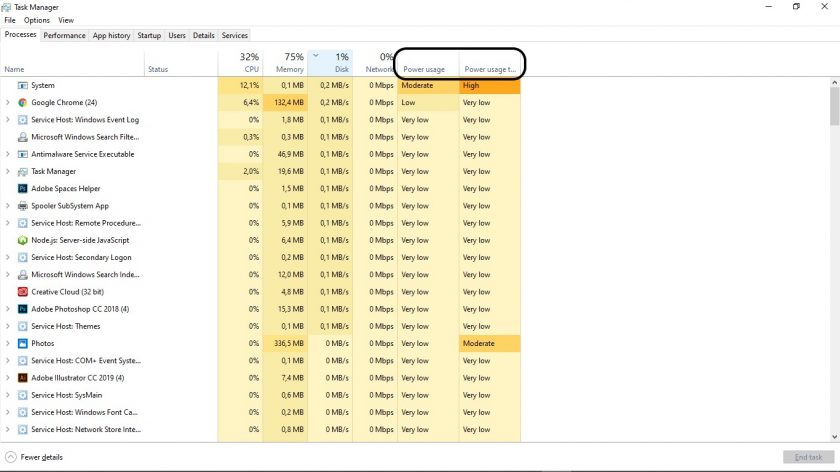
Task: Select the Node.js: Server-side JavaScript row name
Action: pyautogui.click(x=80, y=240)
